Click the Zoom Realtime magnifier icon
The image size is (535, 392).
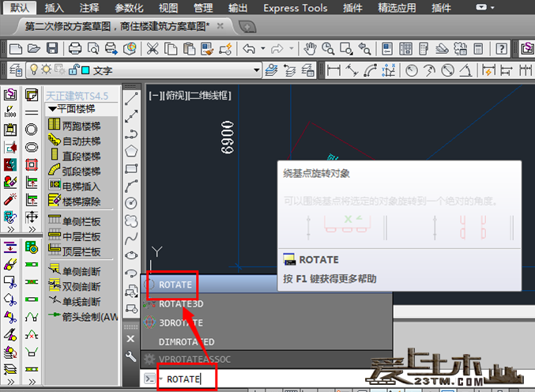(328, 49)
